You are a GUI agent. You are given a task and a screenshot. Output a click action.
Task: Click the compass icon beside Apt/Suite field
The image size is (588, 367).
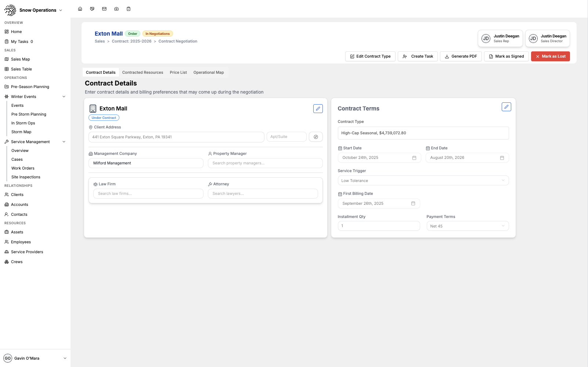pyautogui.click(x=315, y=137)
